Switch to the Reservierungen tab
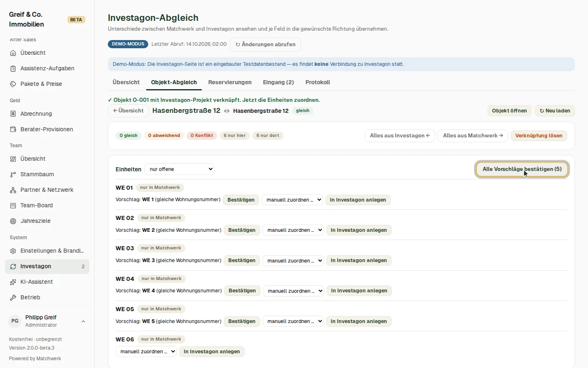This screenshot has height=368, width=588. 230,82
